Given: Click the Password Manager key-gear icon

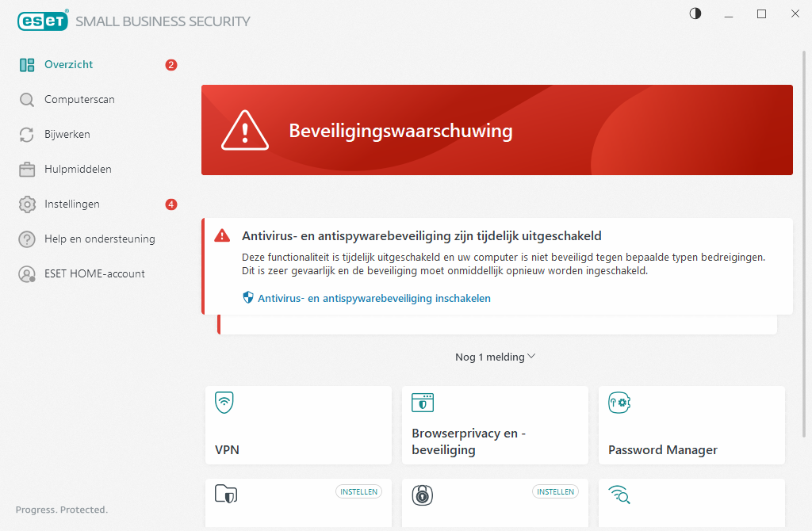Looking at the screenshot, I should [619, 403].
